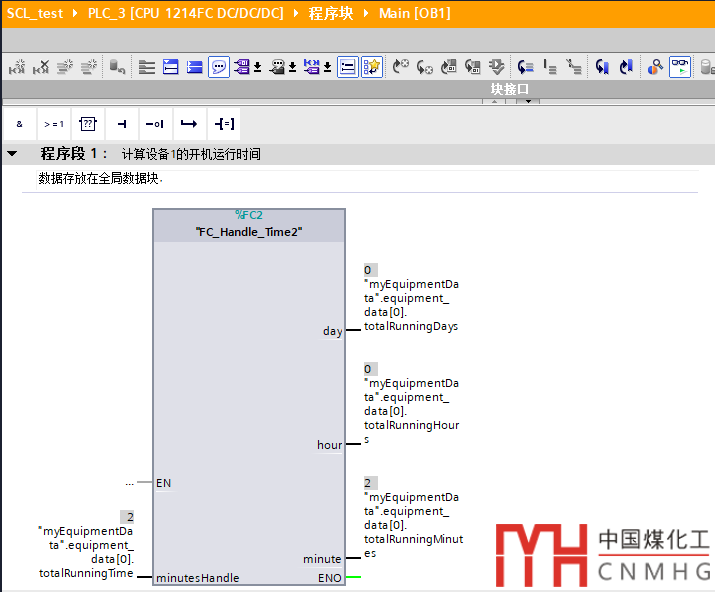Click SCL_test project breadcrumb

coord(35,13)
